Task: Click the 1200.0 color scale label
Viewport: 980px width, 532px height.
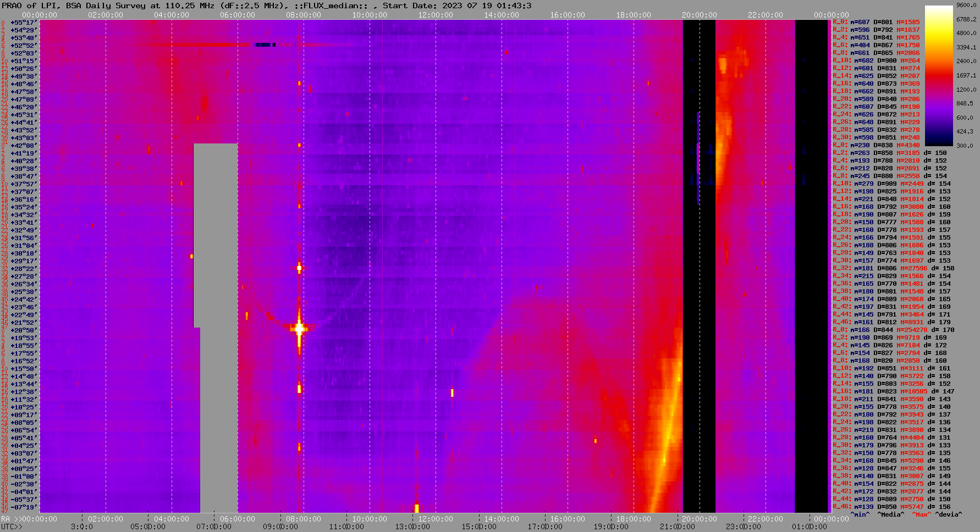Action: tap(966, 89)
